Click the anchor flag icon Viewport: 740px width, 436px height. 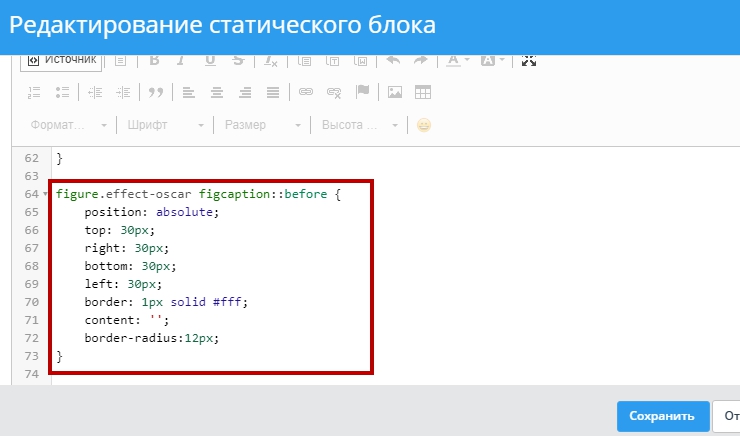click(363, 92)
